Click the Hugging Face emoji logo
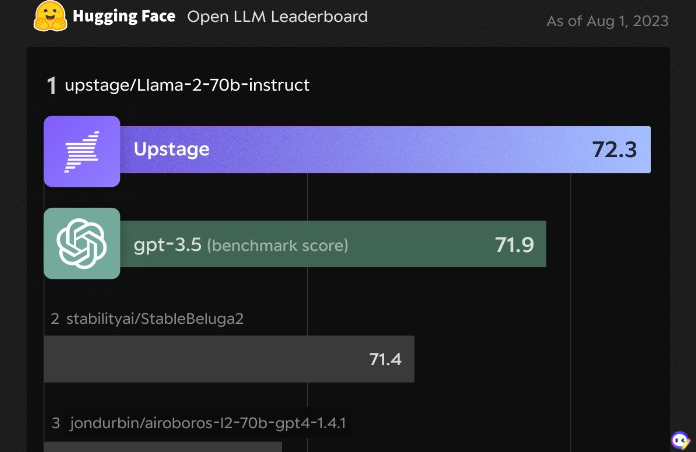Image resolution: width=696 pixels, height=452 pixels. tap(49, 16)
